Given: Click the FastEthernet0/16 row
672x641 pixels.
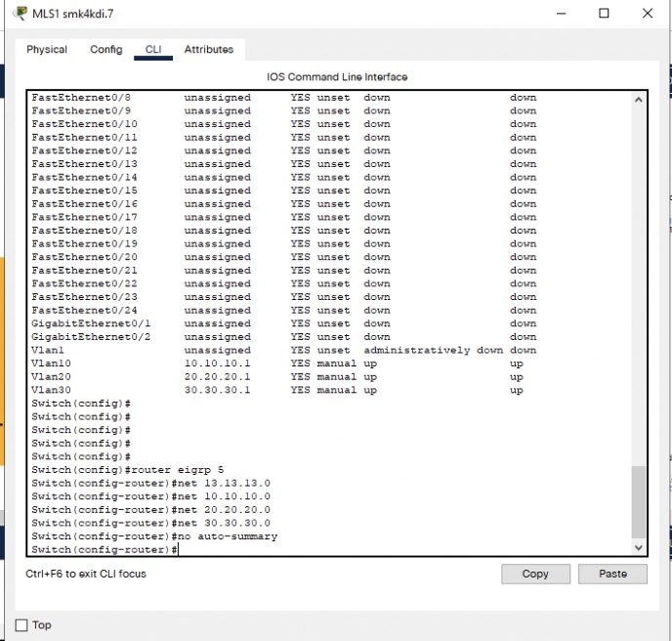Looking at the screenshot, I should tap(283, 204).
